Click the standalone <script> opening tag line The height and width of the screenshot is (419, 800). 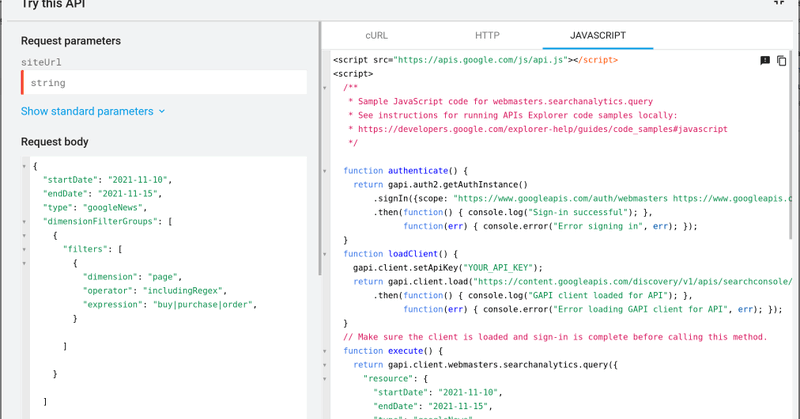[x=353, y=74]
